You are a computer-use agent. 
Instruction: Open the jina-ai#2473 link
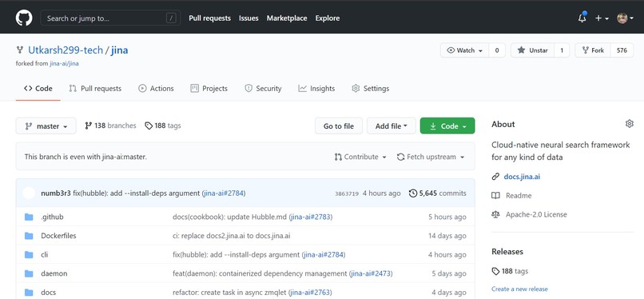tap(371, 273)
